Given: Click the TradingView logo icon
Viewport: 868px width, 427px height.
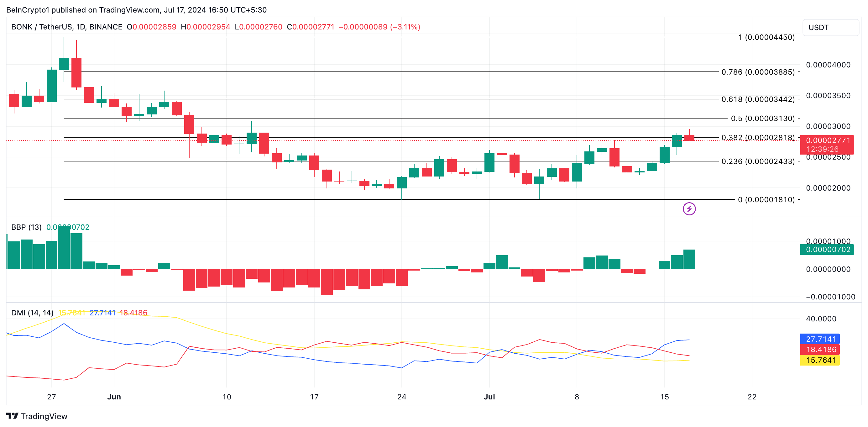Looking at the screenshot, I should tap(12, 416).
